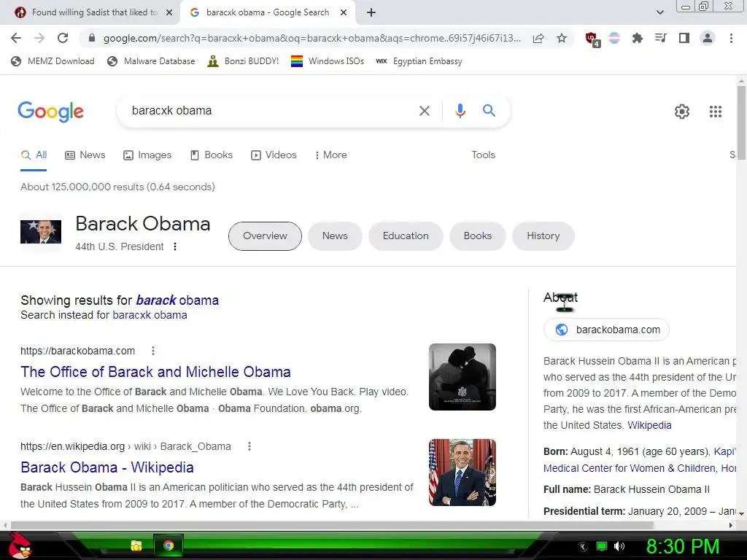Select the Books chip under Barack Obama
Viewport: 747px width, 560px height.
[x=477, y=236]
